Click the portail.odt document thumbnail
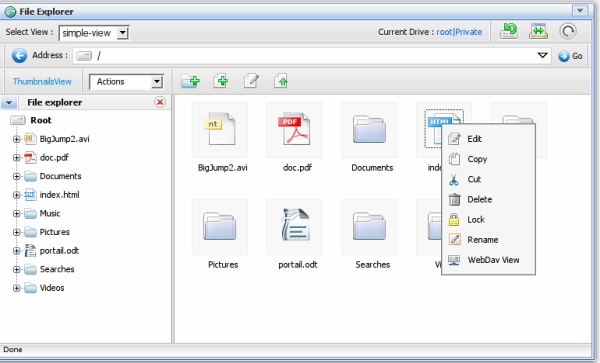Viewport: 600px width, 363px height. click(295, 227)
